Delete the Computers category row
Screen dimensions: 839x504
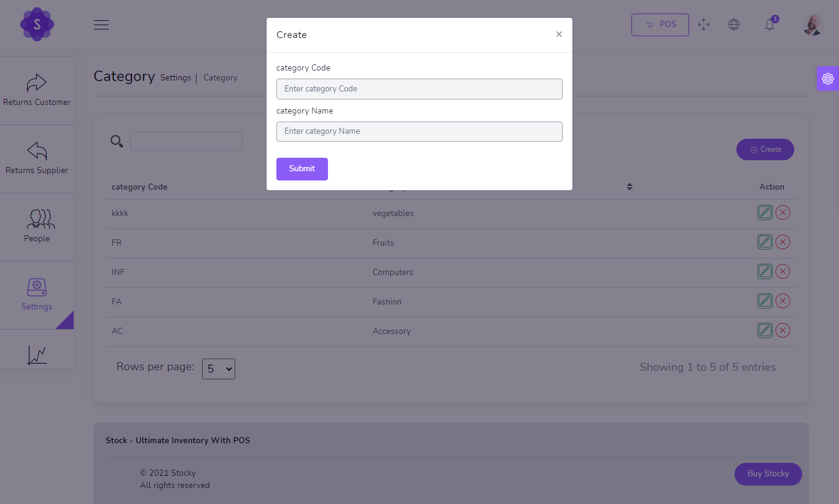point(782,271)
